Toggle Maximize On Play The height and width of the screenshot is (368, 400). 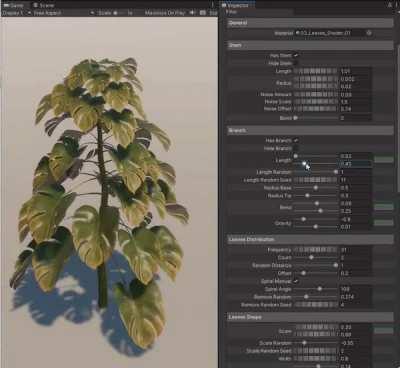(165, 13)
